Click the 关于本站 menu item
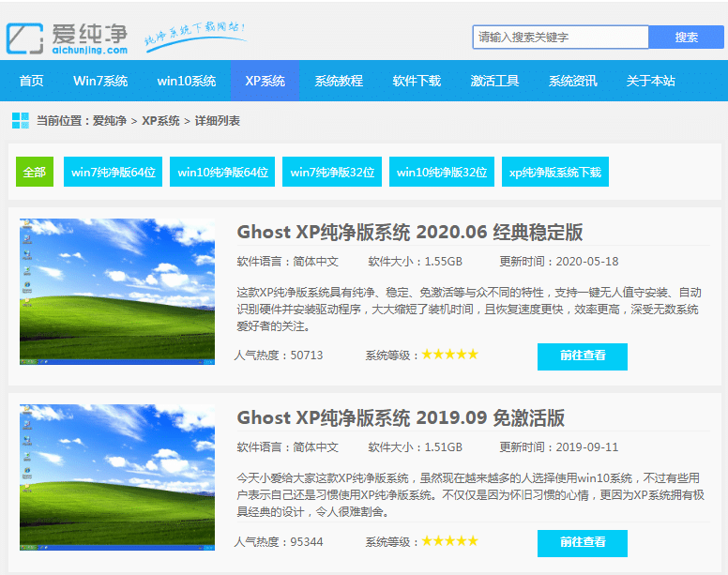 pos(650,81)
